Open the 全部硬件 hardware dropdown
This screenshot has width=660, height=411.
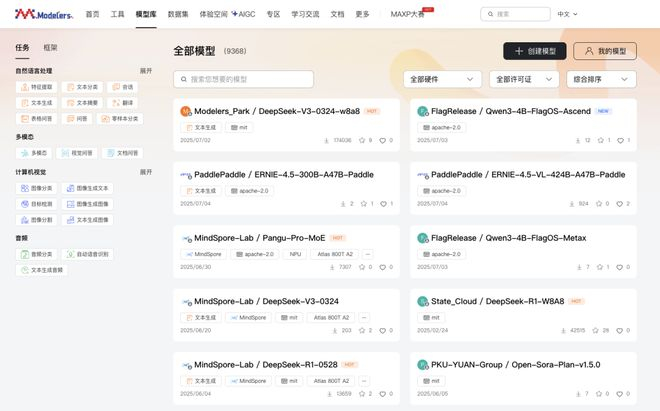(x=442, y=79)
